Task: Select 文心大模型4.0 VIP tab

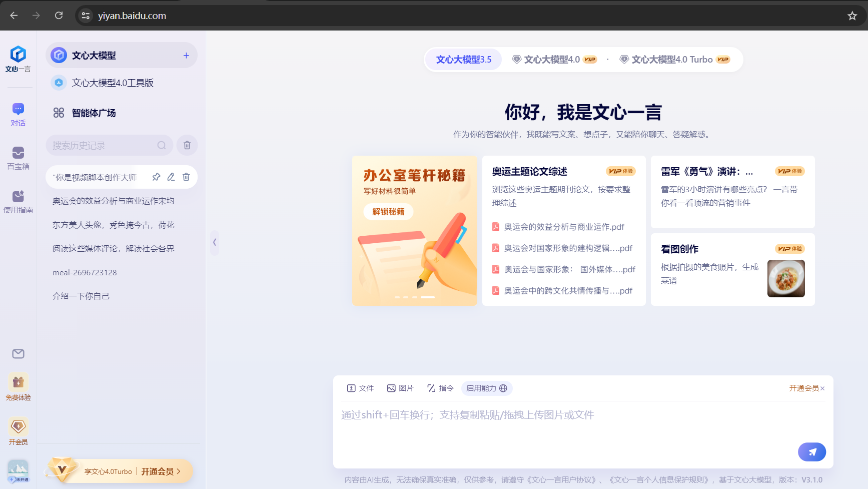Action: point(554,60)
